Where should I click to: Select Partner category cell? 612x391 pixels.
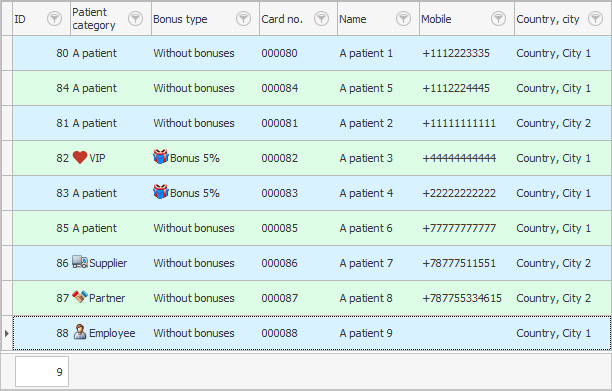pos(111,298)
